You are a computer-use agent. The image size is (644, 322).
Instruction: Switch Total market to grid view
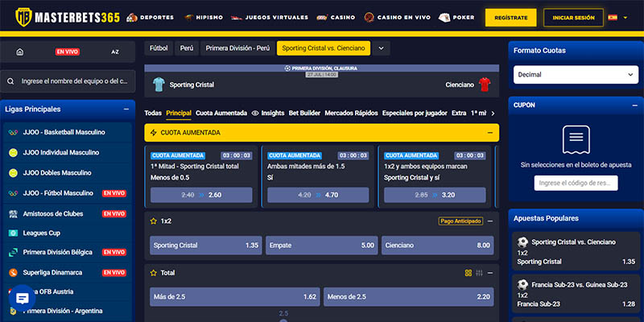469,273
